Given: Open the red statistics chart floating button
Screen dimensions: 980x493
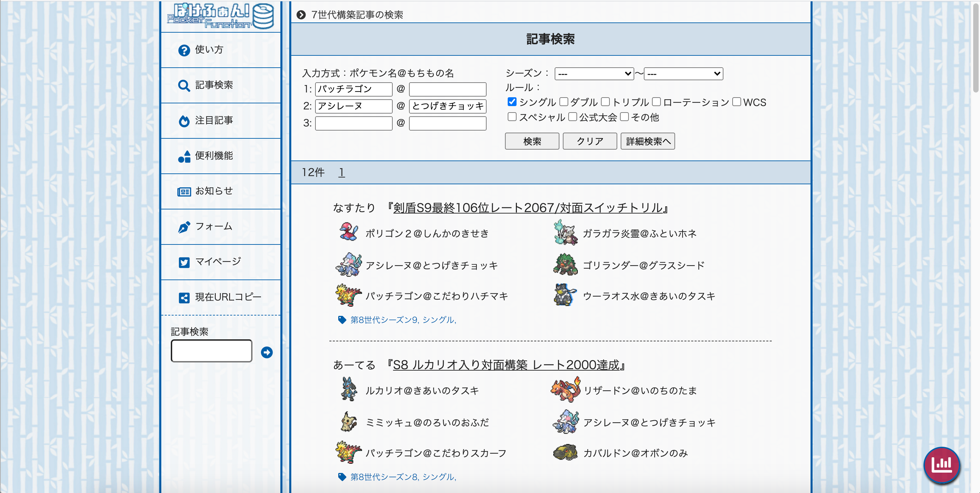Looking at the screenshot, I should 941,464.
